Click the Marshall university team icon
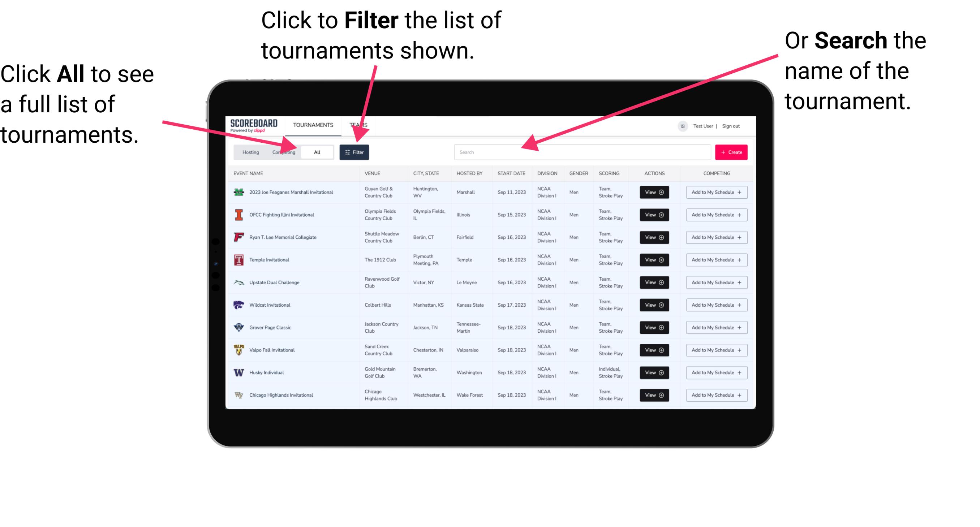This screenshot has height=527, width=980. point(238,192)
